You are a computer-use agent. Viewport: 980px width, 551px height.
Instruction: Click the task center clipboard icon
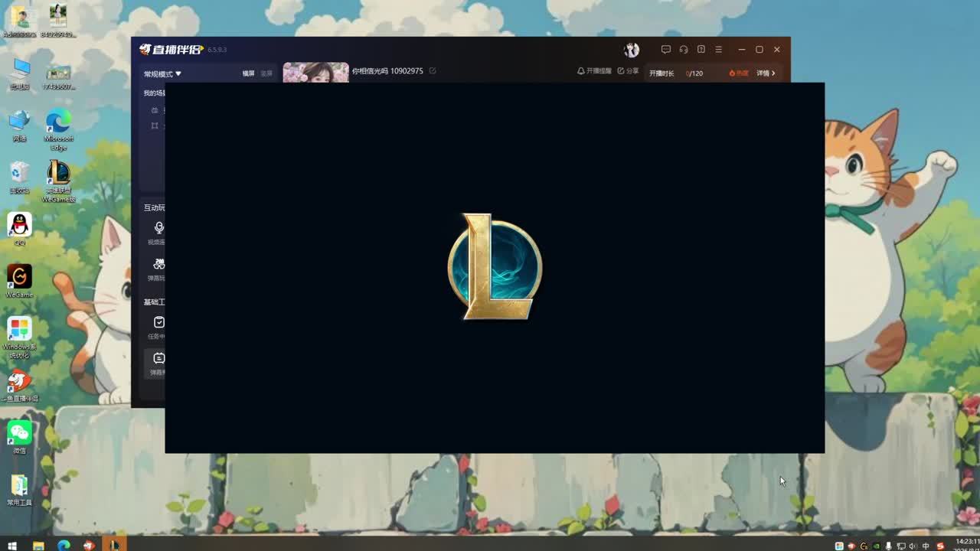tap(158, 323)
